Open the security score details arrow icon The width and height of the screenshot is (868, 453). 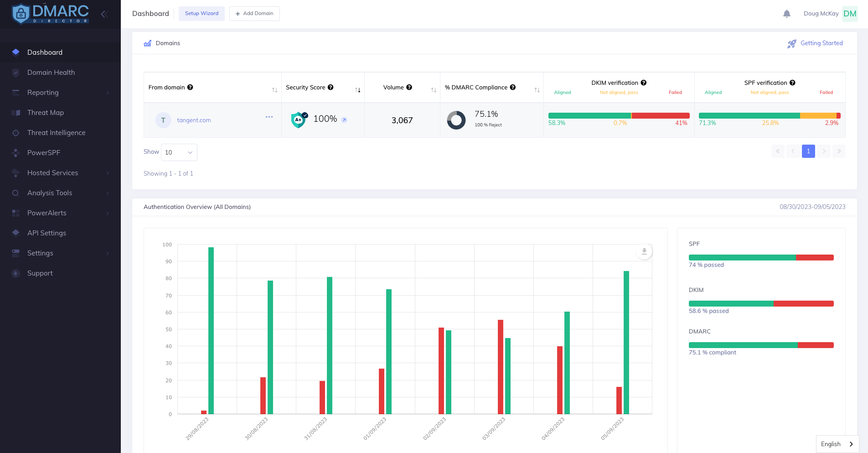(x=344, y=120)
